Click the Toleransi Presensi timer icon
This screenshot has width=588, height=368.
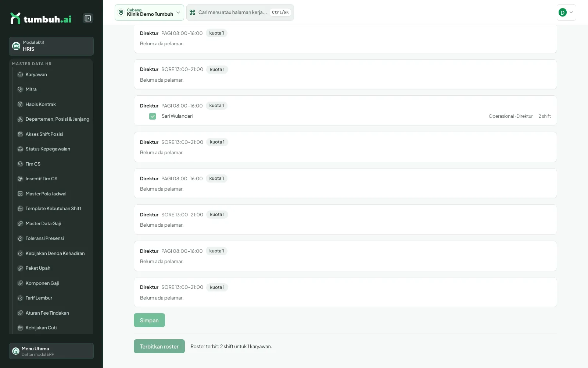coord(20,238)
